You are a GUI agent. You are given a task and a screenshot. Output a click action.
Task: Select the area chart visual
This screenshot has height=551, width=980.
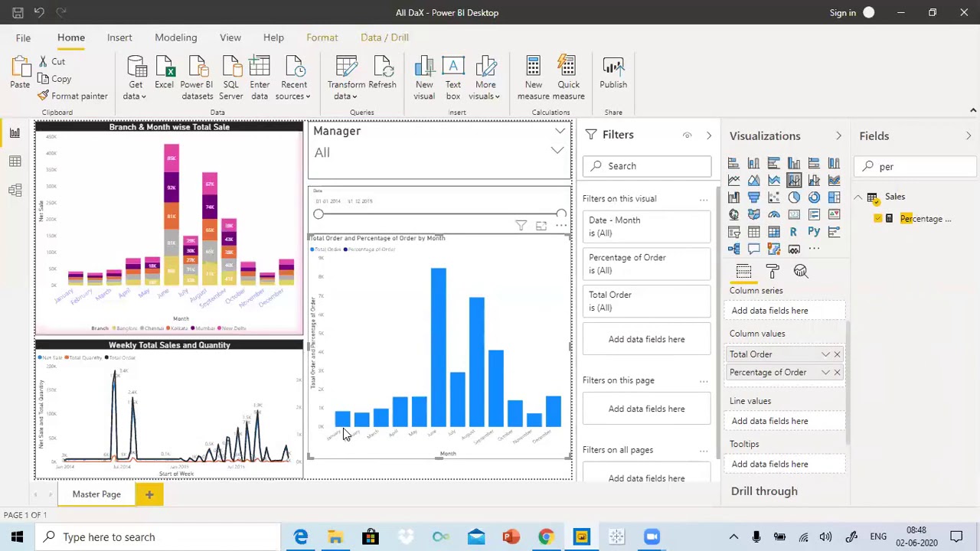[x=753, y=180]
